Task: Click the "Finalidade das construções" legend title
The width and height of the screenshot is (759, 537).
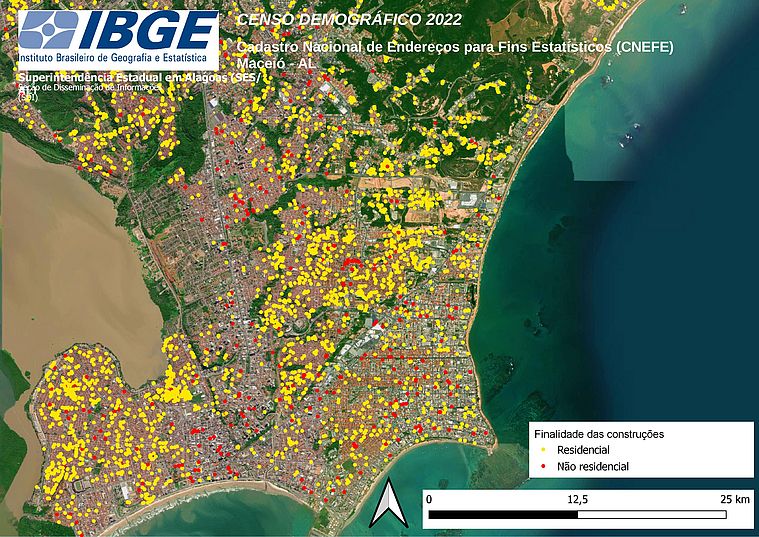Action: click(x=599, y=435)
